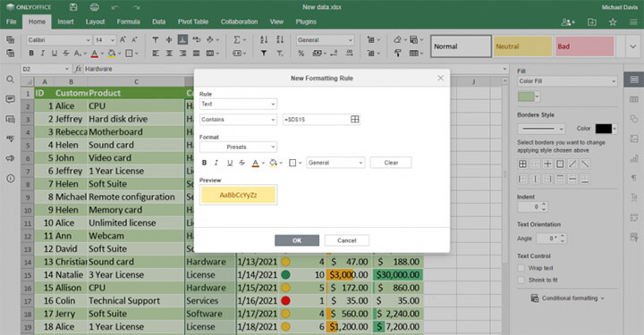Open the border line style dropdown

(x=541, y=129)
